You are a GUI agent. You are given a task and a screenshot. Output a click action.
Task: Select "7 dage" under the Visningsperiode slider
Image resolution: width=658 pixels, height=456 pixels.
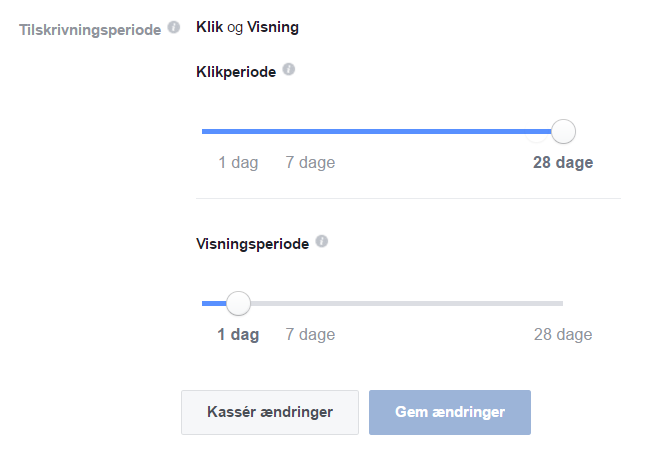pos(310,335)
